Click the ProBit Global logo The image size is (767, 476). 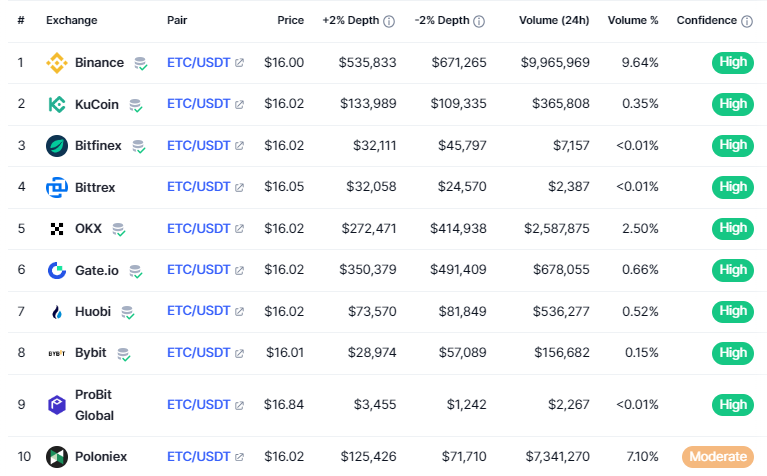pos(57,405)
